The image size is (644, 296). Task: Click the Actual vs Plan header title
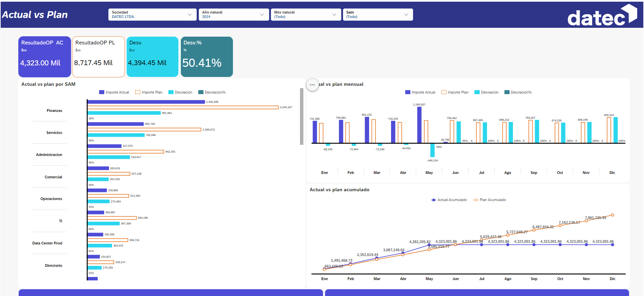(x=35, y=15)
